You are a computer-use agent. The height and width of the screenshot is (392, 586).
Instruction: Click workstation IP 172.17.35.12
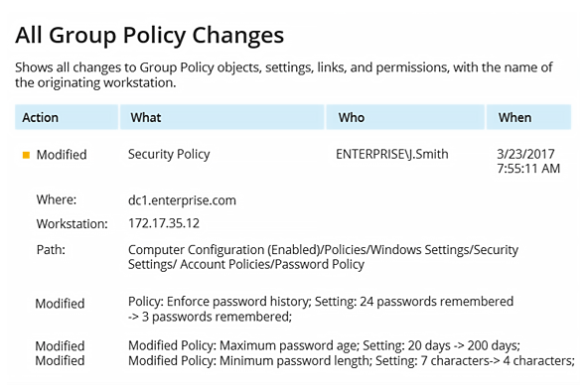pos(164,223)
